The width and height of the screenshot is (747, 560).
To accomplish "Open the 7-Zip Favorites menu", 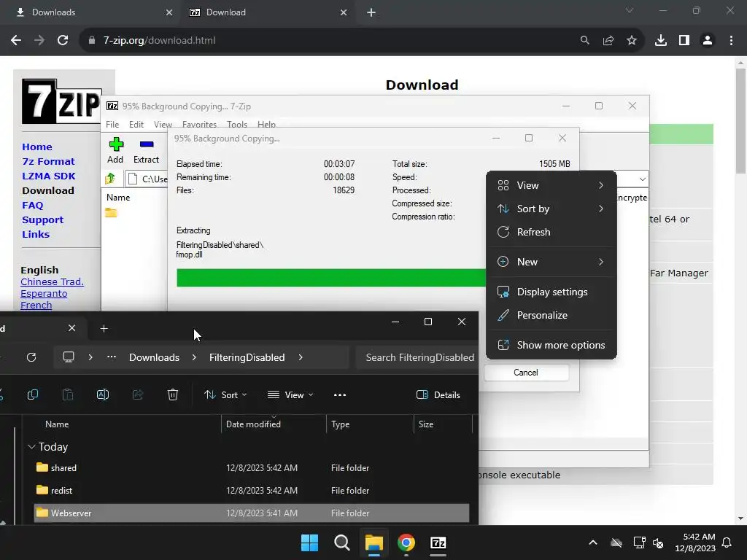I will 199,124.
